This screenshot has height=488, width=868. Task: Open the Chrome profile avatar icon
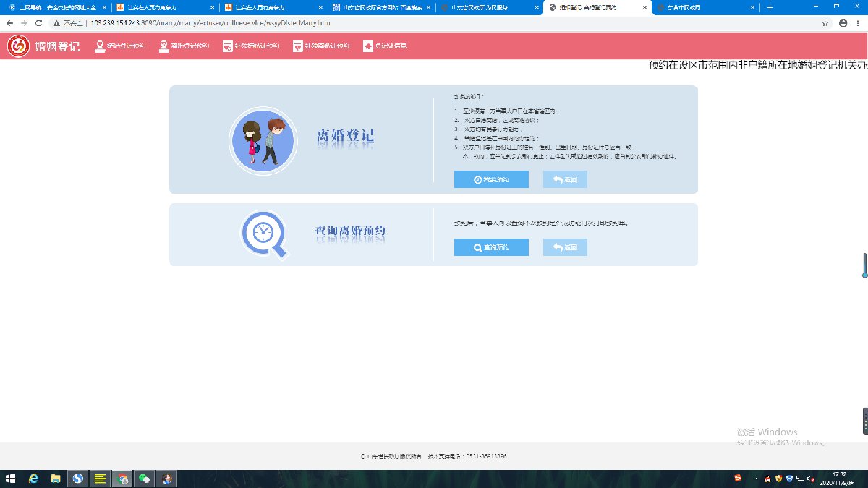(x=843, y=22)
